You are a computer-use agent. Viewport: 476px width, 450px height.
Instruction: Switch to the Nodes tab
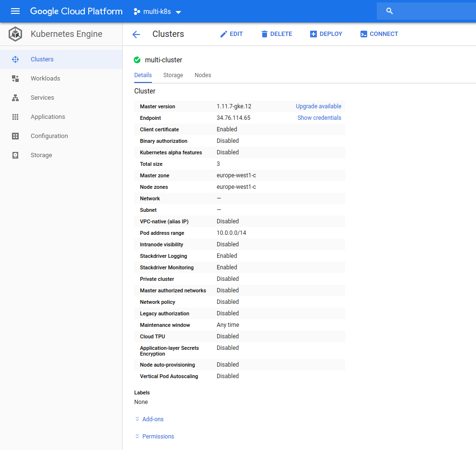[x=203, y=75]
